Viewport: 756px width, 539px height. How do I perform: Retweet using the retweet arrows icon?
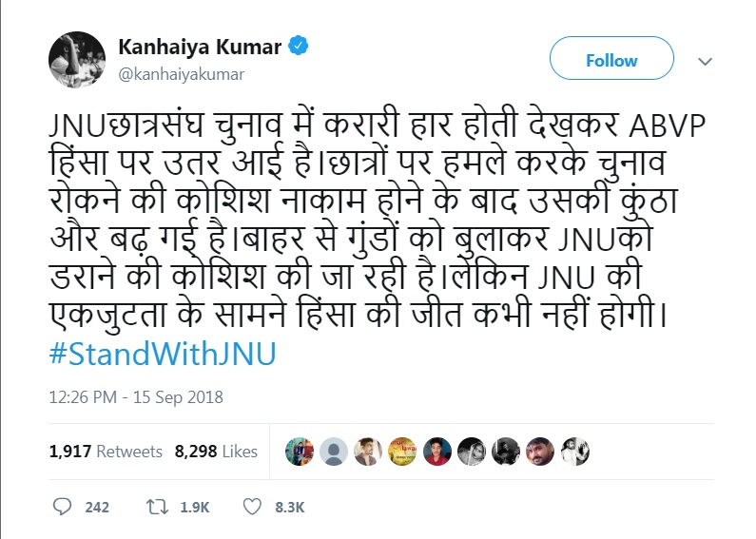(156, 507)
